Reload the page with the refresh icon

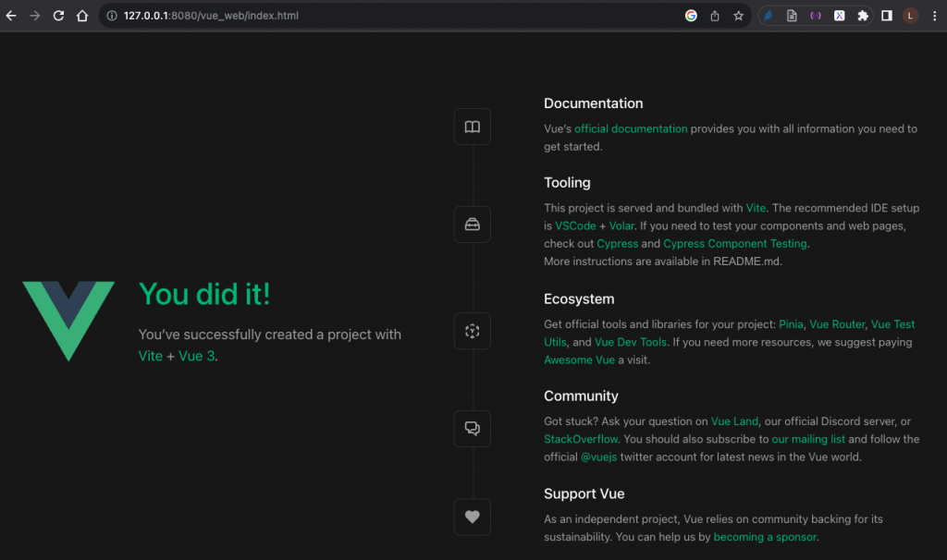tap(58, 16)
